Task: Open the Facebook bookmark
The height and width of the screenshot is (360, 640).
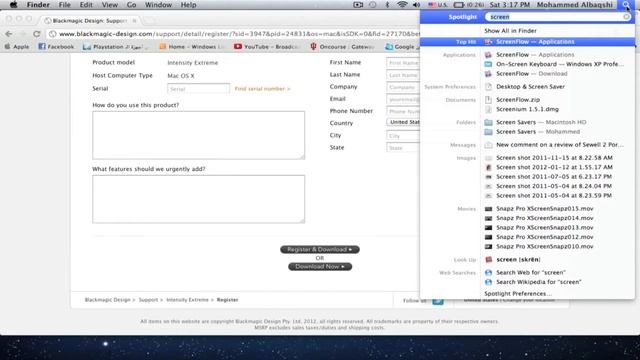Action: [x=56, y=47]
